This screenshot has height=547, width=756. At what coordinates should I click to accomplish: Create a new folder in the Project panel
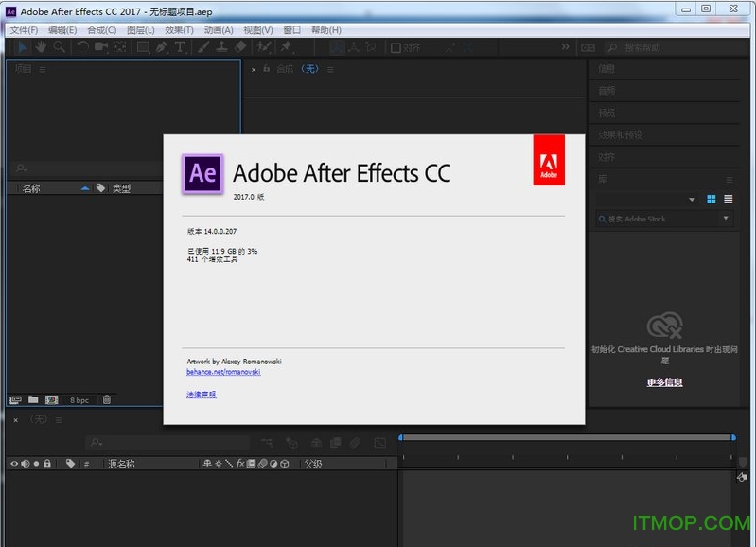click(33, 400)
